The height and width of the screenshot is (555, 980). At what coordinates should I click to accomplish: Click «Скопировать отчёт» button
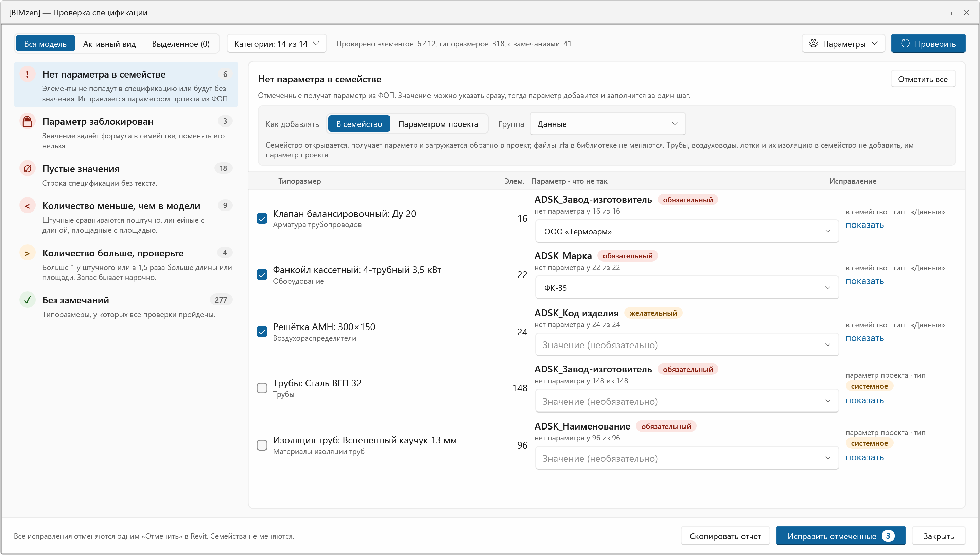[725, 536]
